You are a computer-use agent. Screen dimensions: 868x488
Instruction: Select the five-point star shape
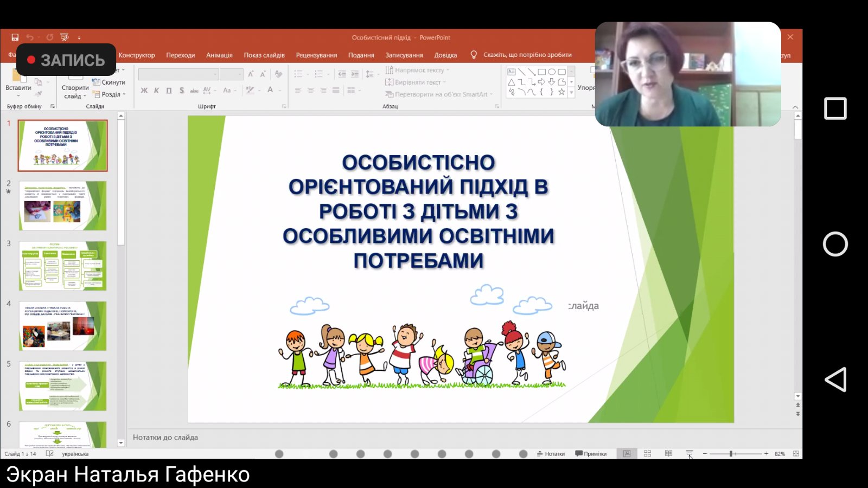click(x=561, y=92)
